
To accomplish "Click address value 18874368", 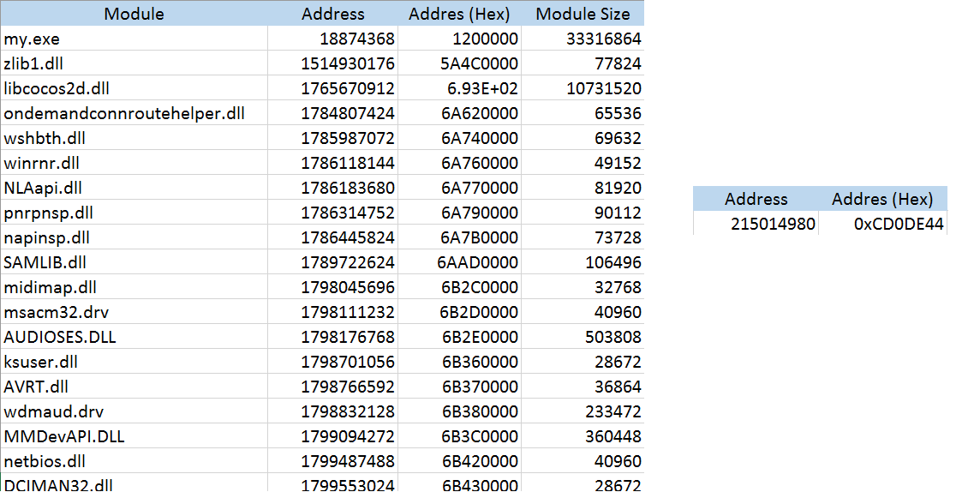I will click(x=332, y=38).
